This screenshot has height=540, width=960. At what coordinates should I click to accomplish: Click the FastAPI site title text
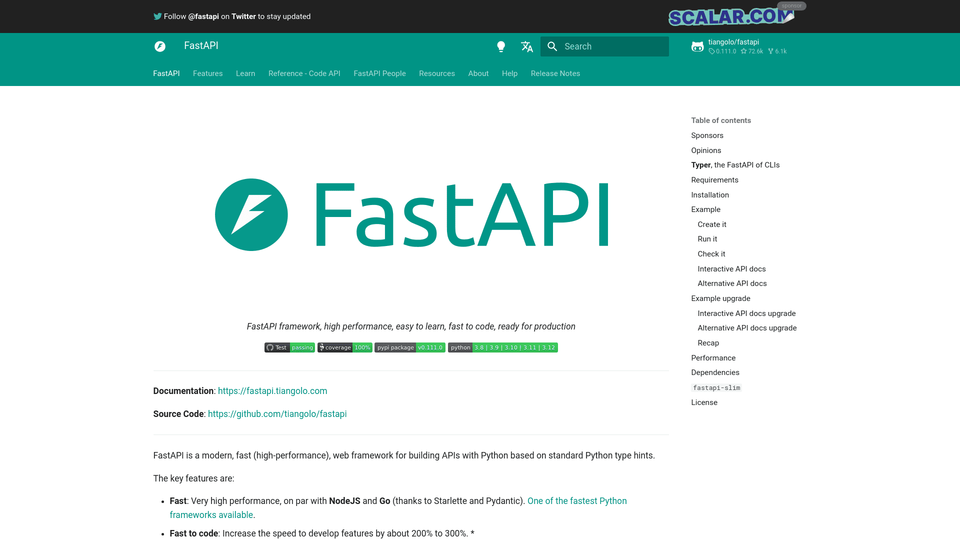point(201,46)
